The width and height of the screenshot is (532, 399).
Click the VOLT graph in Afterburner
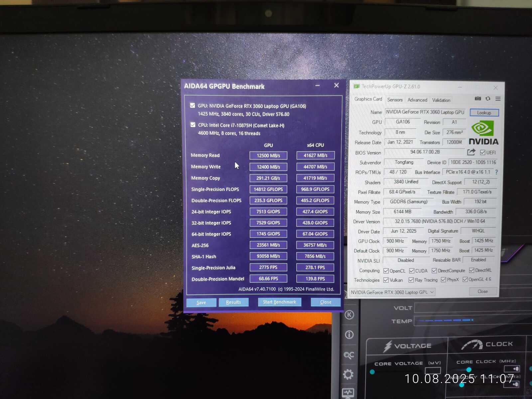[472, 307]
